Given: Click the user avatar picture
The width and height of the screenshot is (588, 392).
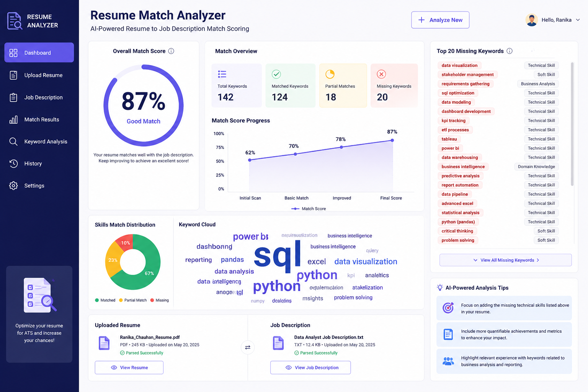Looking at the screenshot, I should (x=532, y=20).
